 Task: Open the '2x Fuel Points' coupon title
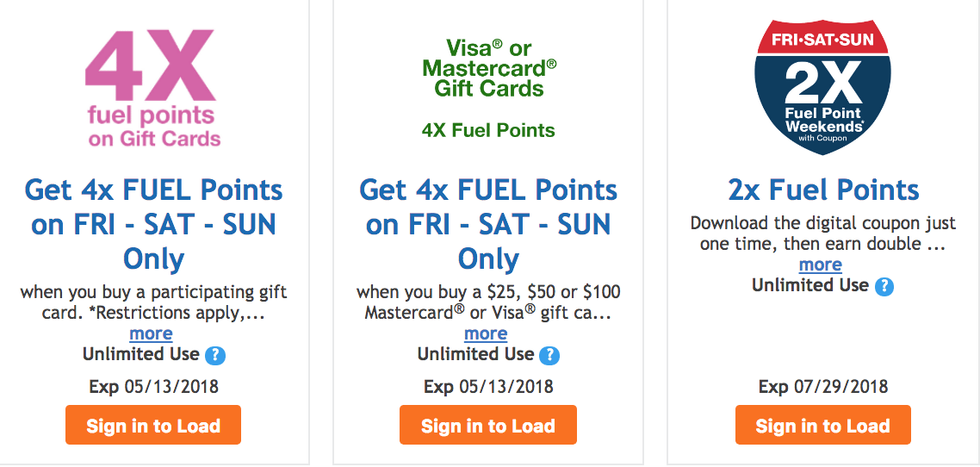coord(823,190)
